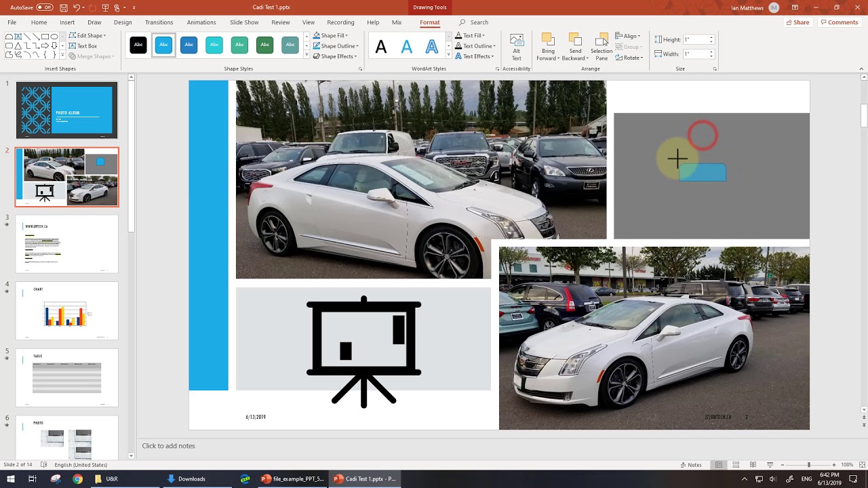Open Windows Start menu

[11, 479]
